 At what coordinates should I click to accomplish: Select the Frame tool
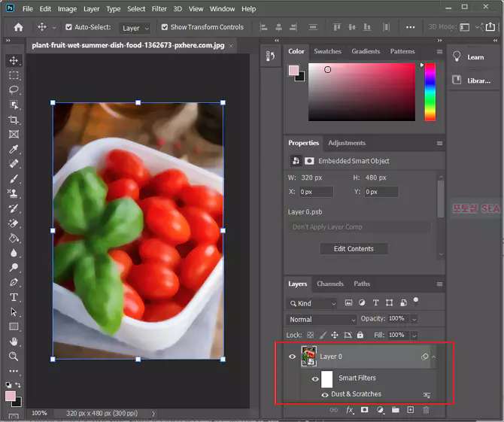14,135
